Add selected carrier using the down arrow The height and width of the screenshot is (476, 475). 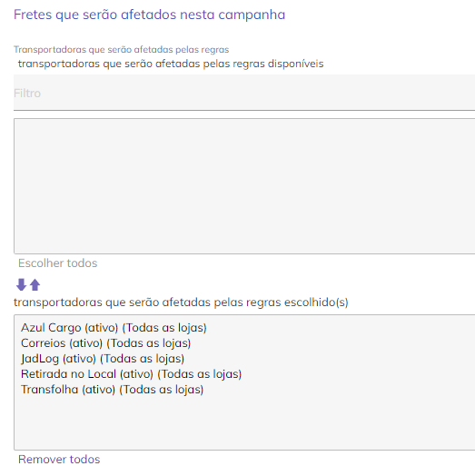click(21, 284)
